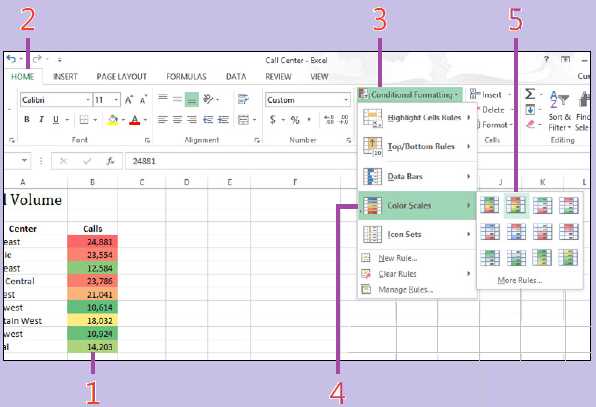Click the Undo arrow icon
This screenshot has height=407, width=596.
tap(11, 59)
